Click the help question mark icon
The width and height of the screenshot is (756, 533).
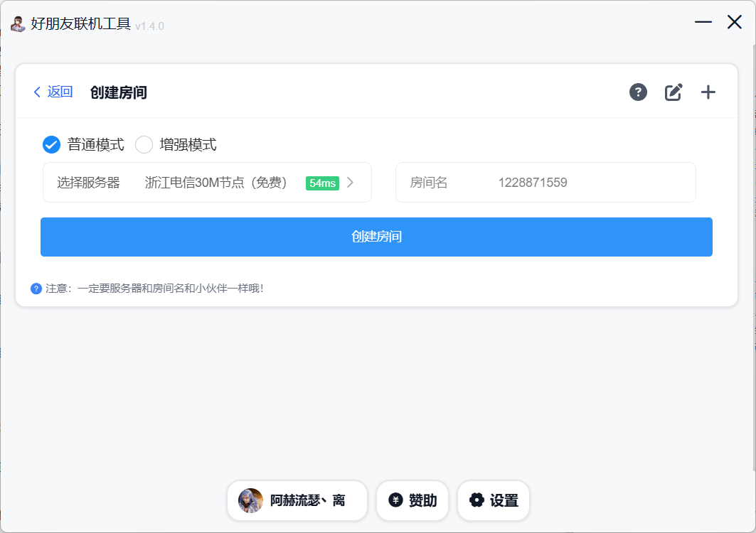point(638,92)
